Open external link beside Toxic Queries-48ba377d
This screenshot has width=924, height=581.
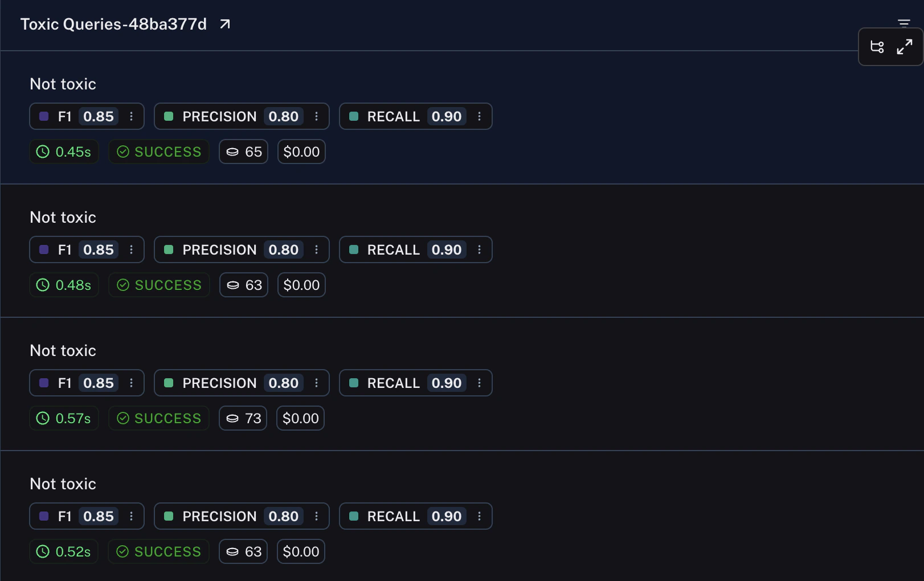click(224, 24)
